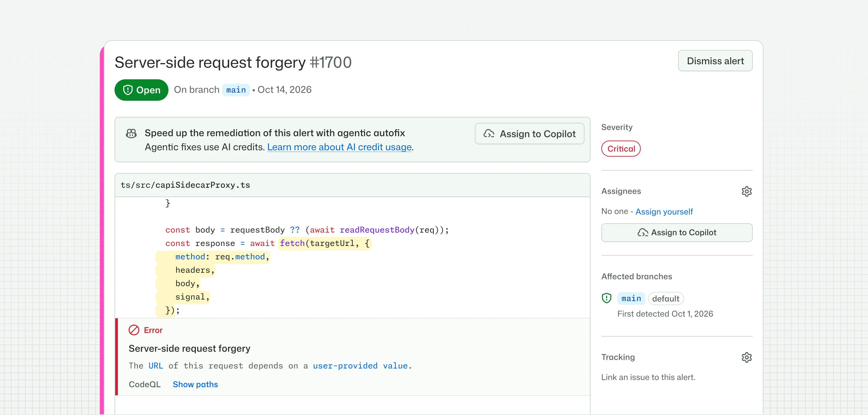868x415 pixels.
Task: Click the alert title Server-side request forgery #1700
Action: coord(233,62)
